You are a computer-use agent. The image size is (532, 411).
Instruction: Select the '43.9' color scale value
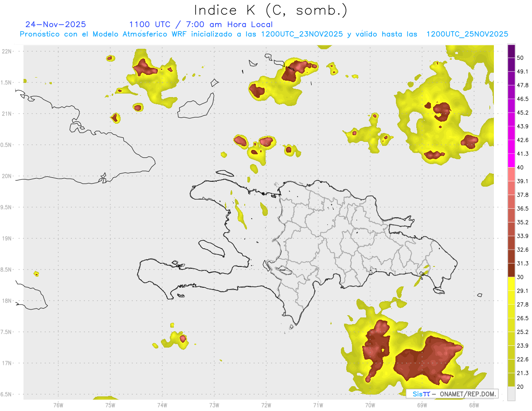pos(523,126)
